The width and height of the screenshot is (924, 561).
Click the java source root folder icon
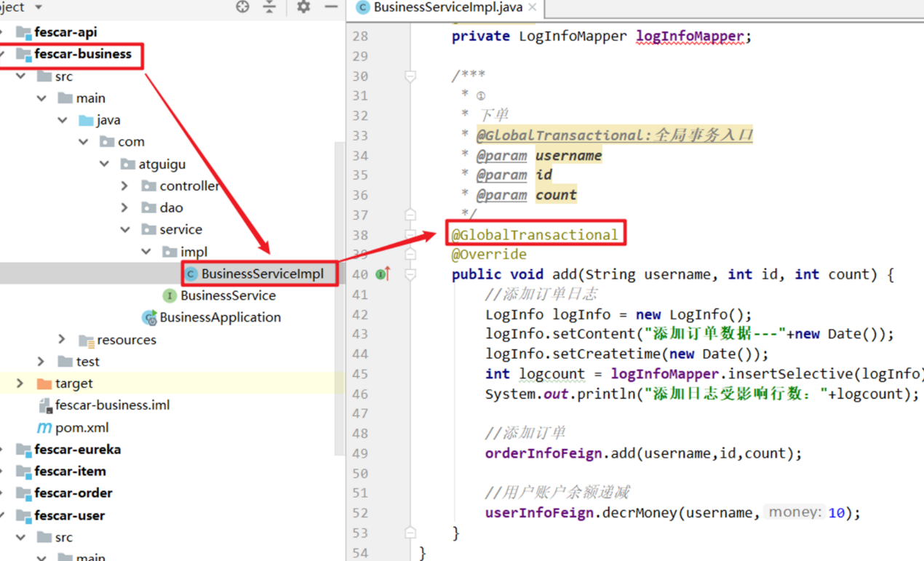(87, 120)
